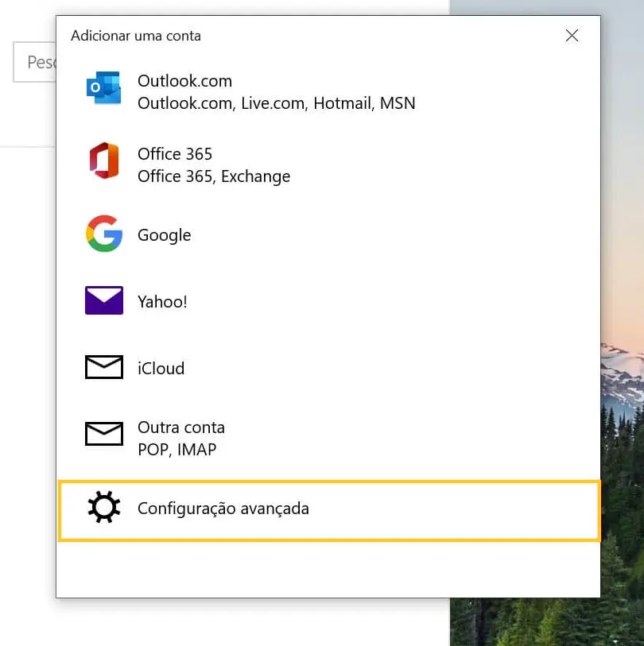Pick iCloud as the account type
The image size is (644, 646).
[161, 369]
